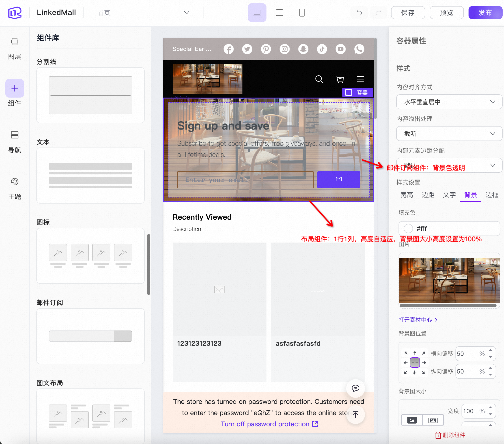Select the 导航 navigation sidebar icon
Image resolution: width=504 pixels, height=444 pixels.
click(14, 135)
